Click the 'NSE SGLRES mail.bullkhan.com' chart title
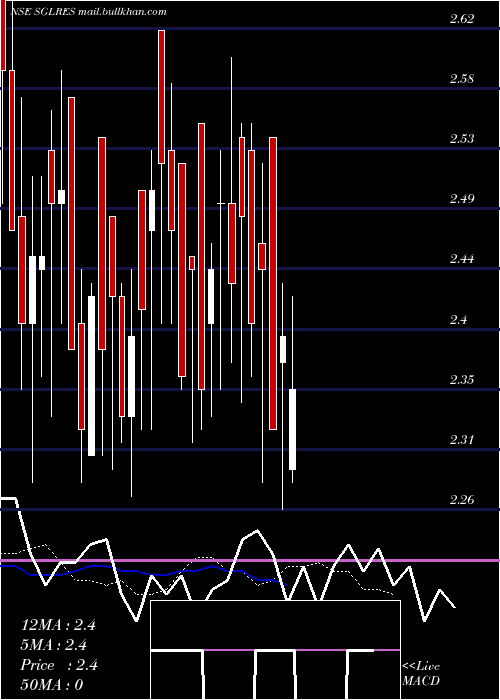This screenshot has height=700, width=500. coord(88,12)
